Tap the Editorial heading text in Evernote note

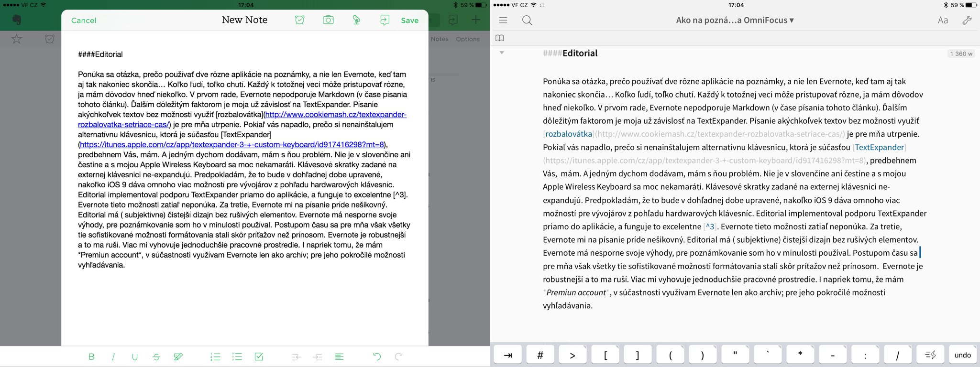pos(100,54)
